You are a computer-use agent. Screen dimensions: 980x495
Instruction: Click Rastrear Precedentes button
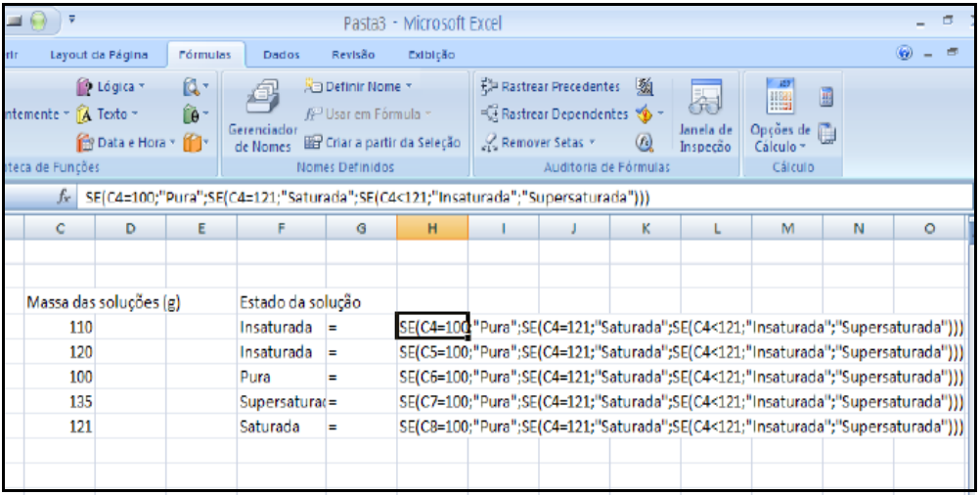point(551,87)
